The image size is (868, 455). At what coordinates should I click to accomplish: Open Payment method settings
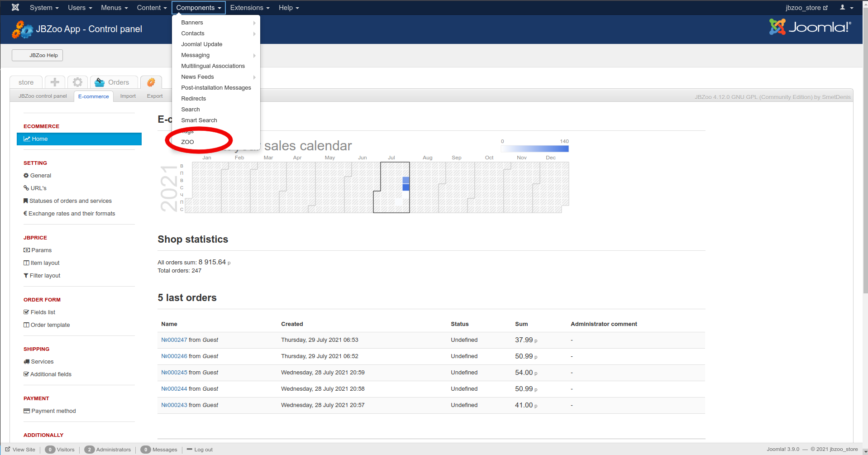coord(50,411)
